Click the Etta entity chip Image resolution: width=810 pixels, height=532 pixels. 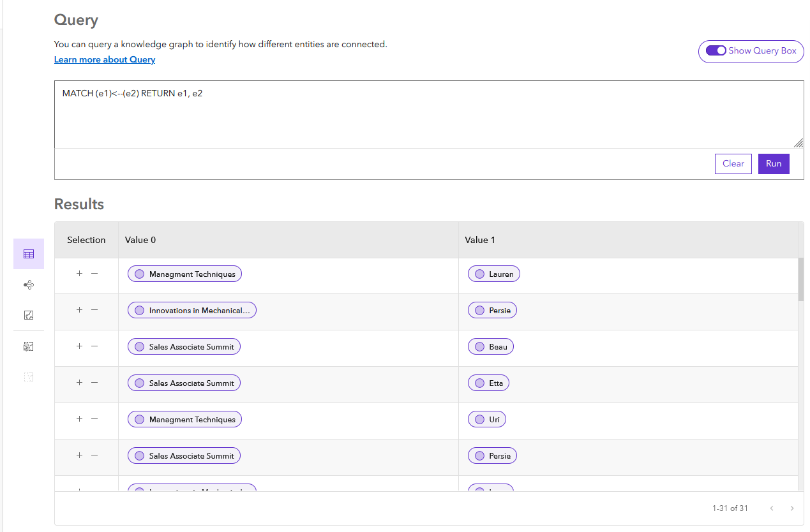coord(488,382)
